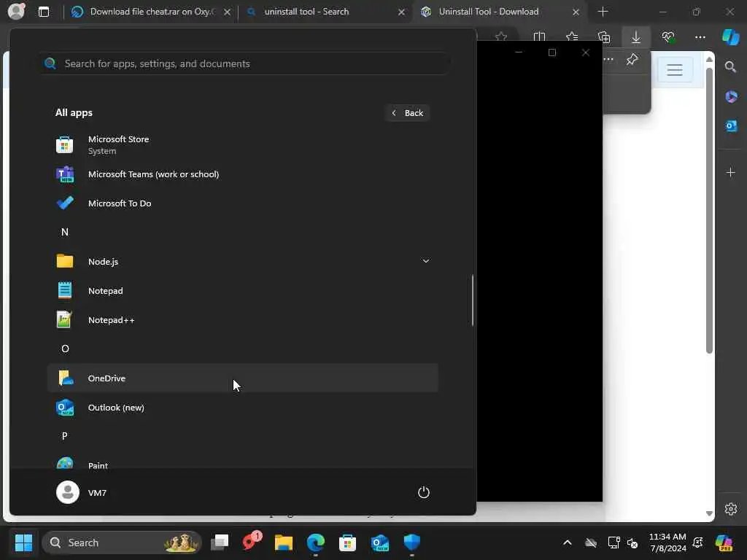The width and height of the screenshot is (747, 560).
Task: Open Windows Security shield on taskbar
Action: (x=411, y=542)
